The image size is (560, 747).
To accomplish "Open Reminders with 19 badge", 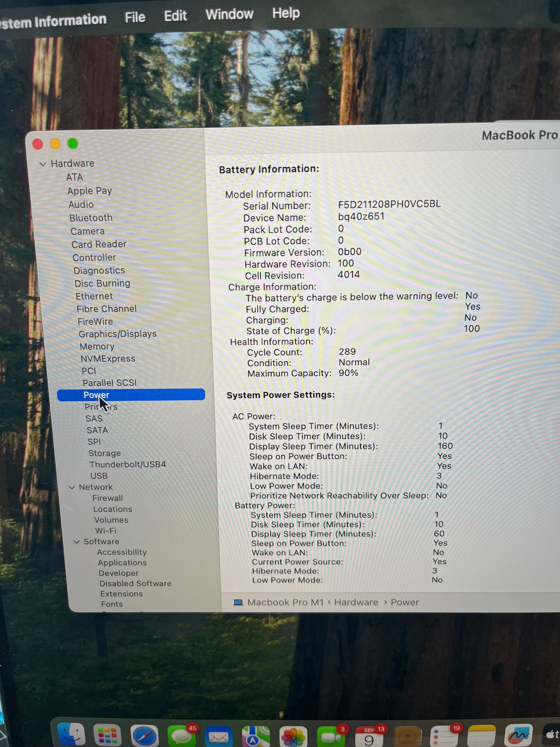I will 445,736.
